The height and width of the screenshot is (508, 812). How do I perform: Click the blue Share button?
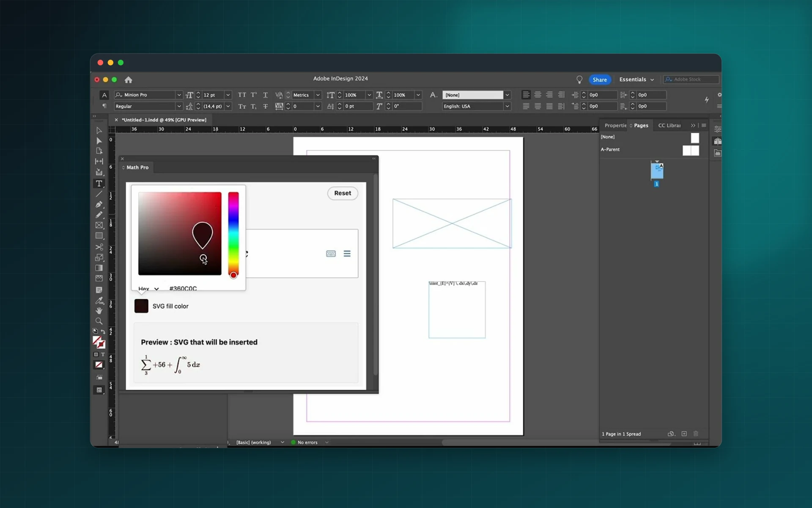pyautogui.click(x=600, y=80)
